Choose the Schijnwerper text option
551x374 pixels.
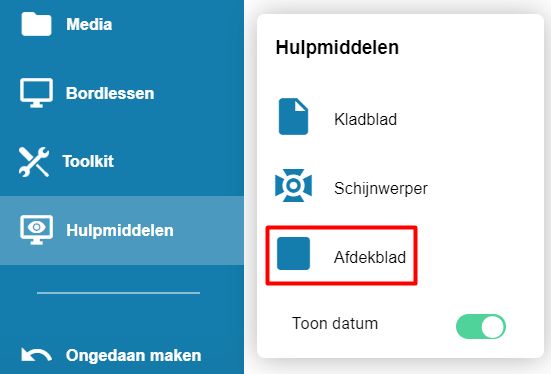coord(381,188)
